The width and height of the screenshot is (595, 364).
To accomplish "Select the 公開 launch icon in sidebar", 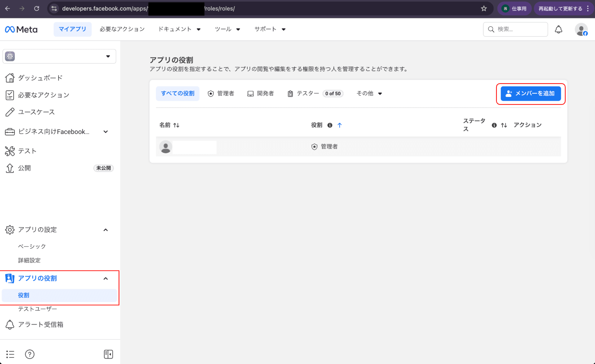I will coord(10,168).
